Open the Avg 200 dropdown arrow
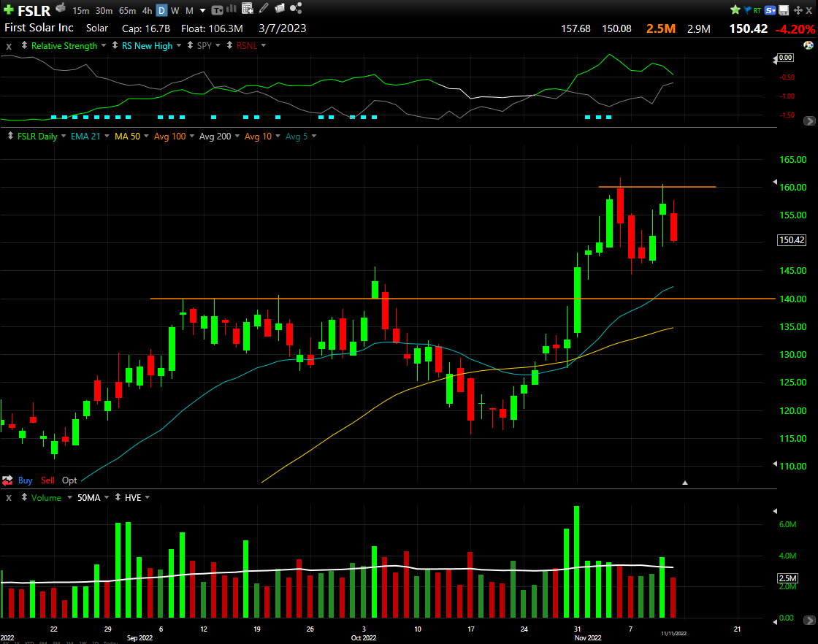 [237, 136]
